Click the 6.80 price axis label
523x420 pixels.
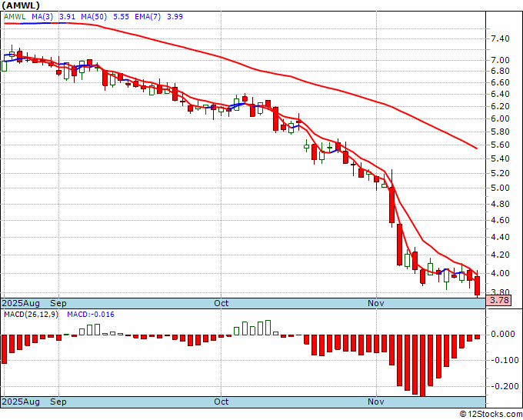point(501,71)
